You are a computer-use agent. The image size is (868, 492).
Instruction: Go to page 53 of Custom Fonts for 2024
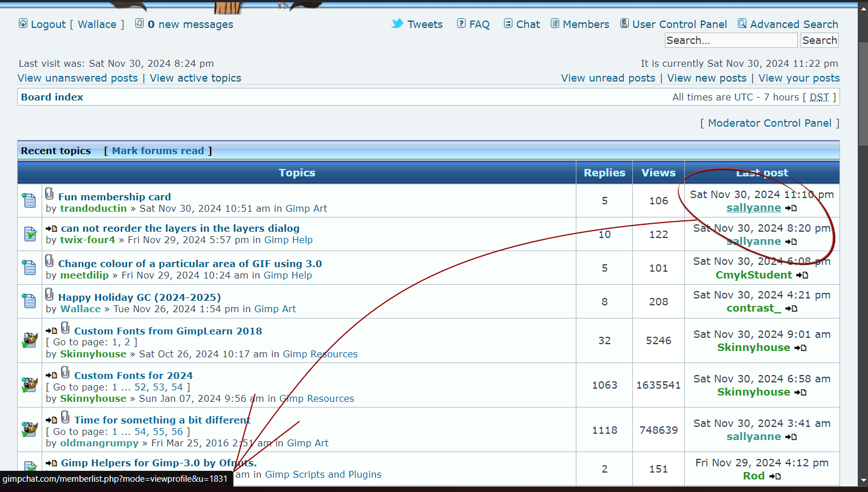click(x=159, y=387)
